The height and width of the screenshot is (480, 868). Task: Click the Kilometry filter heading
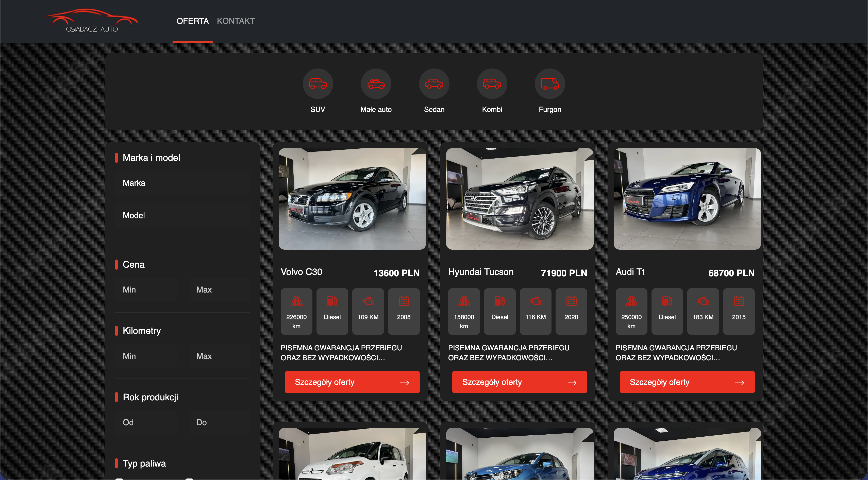coord(142,331)
